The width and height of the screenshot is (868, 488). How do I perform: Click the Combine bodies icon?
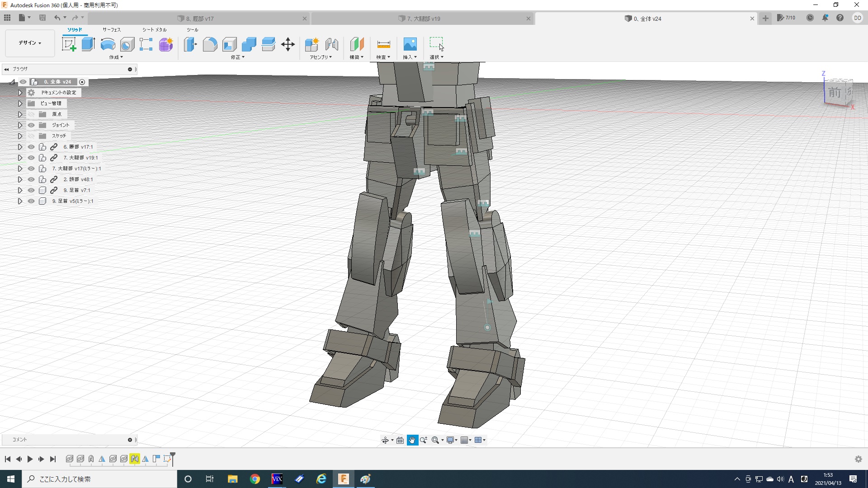[x=249, y=44]
